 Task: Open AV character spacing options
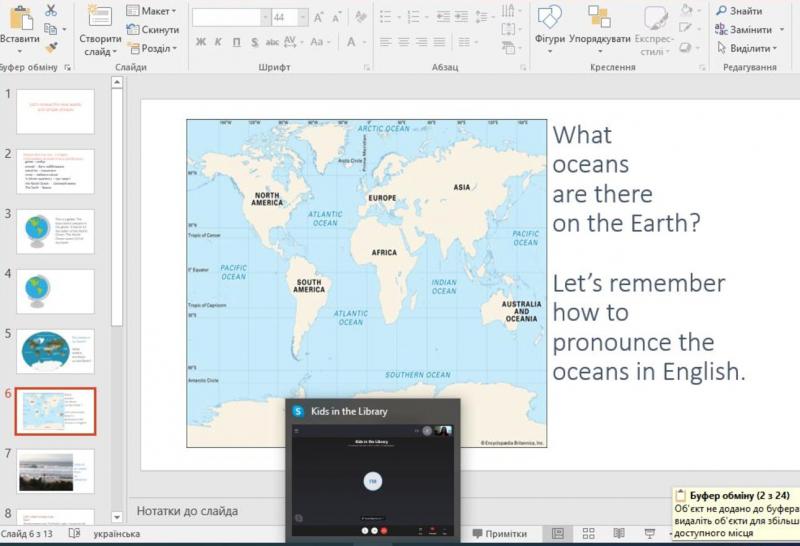click(293, 42)
